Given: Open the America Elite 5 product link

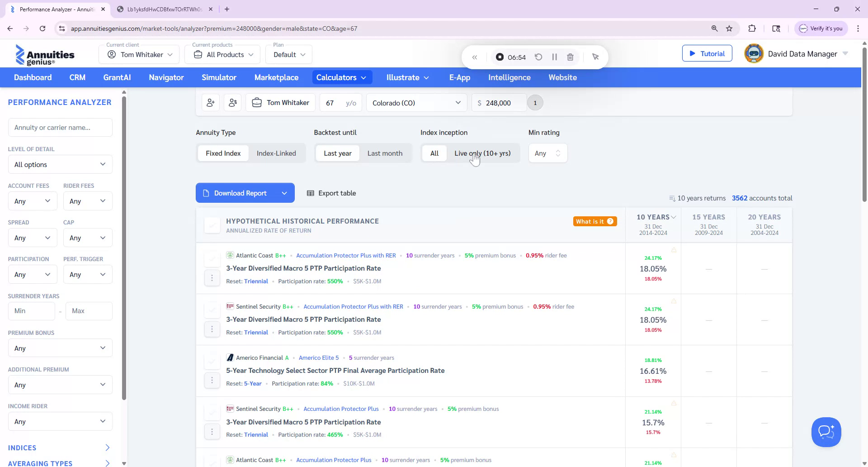Looking at the screenshot, I should click(319, 357).
